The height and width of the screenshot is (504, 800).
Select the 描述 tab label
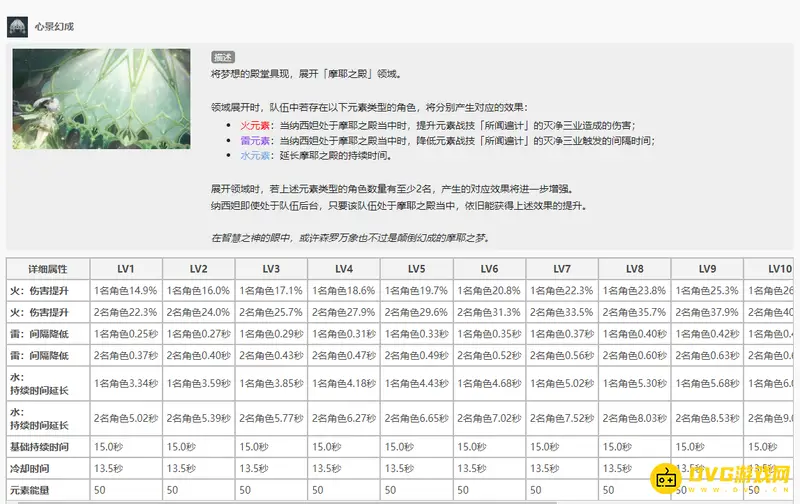[223, 57]
